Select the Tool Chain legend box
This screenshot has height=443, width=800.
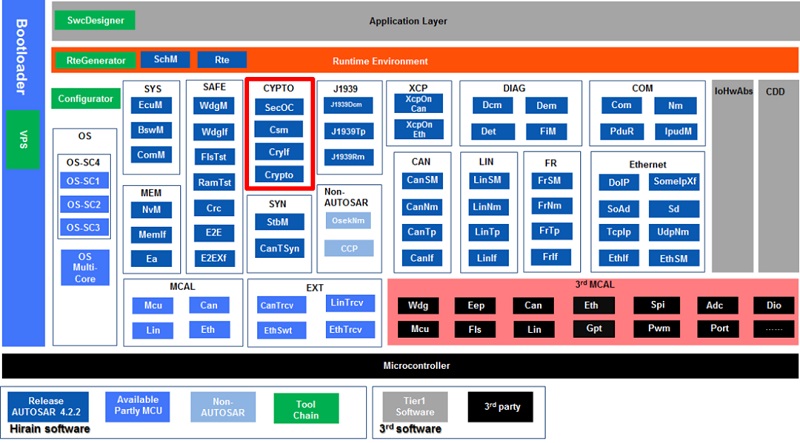[306, 409]
